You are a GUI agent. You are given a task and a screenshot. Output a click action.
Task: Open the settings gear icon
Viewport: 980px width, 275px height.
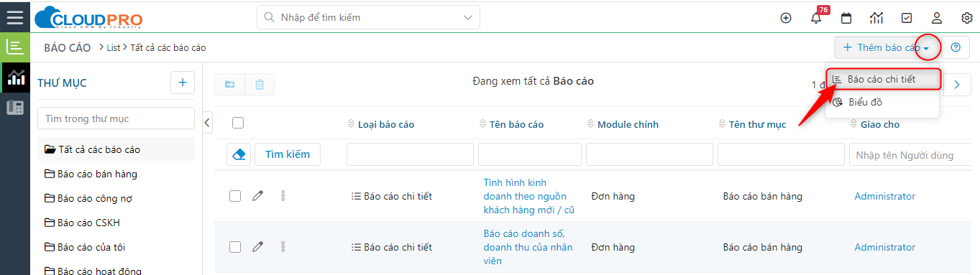967,18
